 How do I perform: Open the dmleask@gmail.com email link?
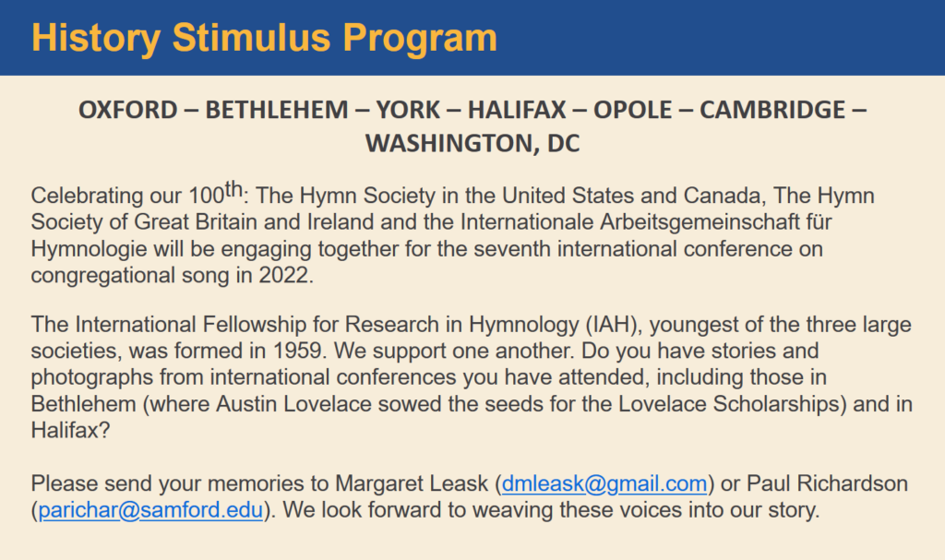click(x=604, y=483)
